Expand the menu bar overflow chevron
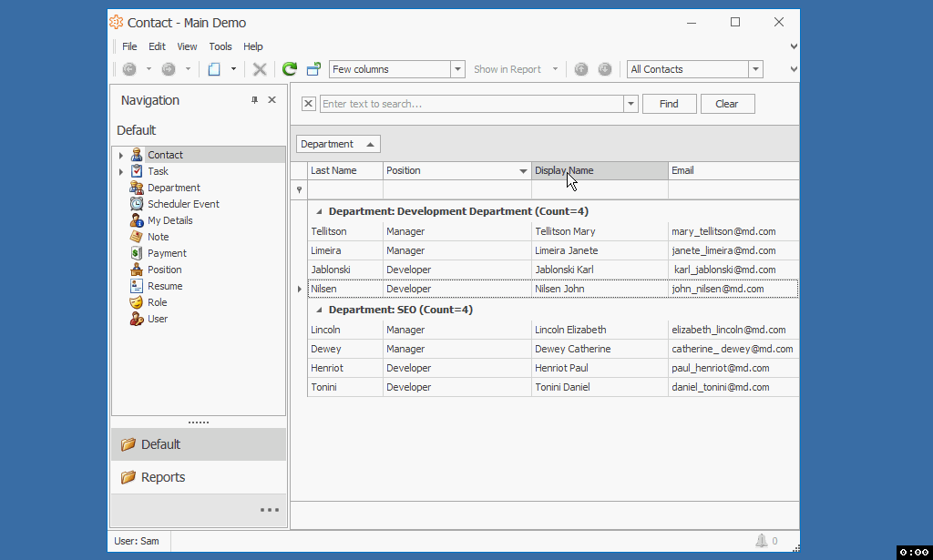 pyautogui.click(x=794, y=46)
